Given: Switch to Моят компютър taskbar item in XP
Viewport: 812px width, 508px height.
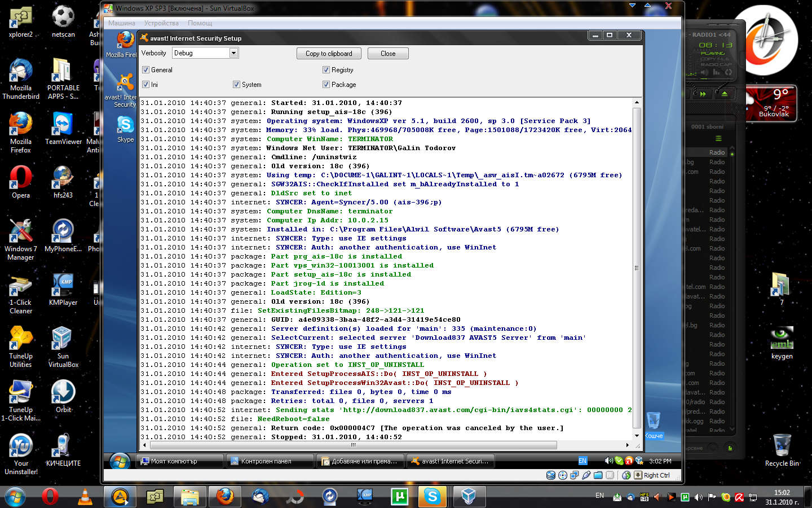Looking at the screenshot, I should click(179, 461).
